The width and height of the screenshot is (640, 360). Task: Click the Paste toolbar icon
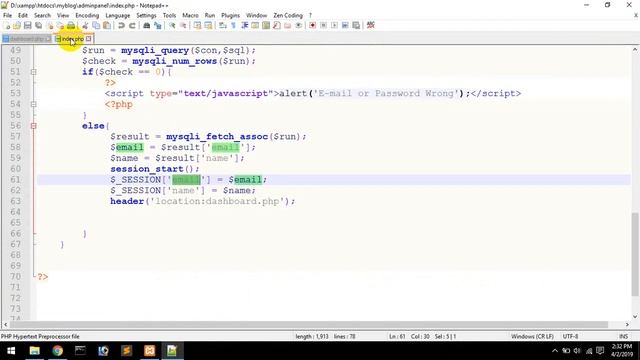(x=107, y=25)
